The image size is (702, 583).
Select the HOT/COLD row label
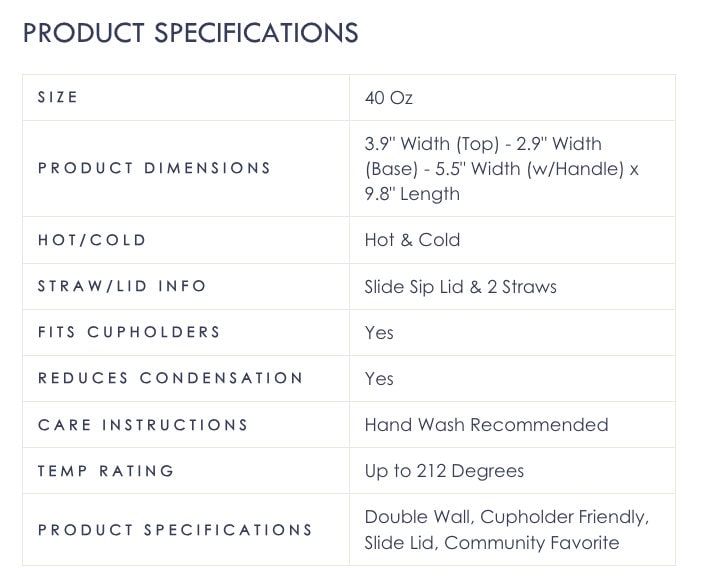pyautogui.click(x=92, y=240)
